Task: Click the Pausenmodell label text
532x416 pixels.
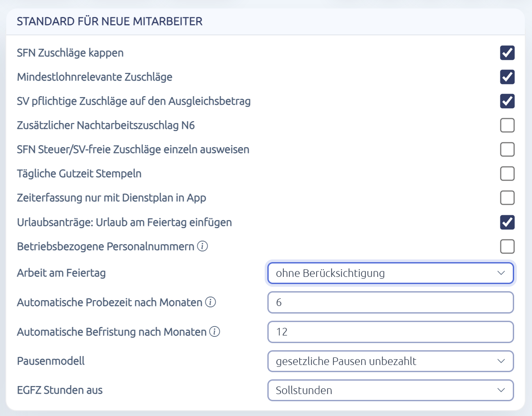Action: pyautogui.click(x=51, y=361)
